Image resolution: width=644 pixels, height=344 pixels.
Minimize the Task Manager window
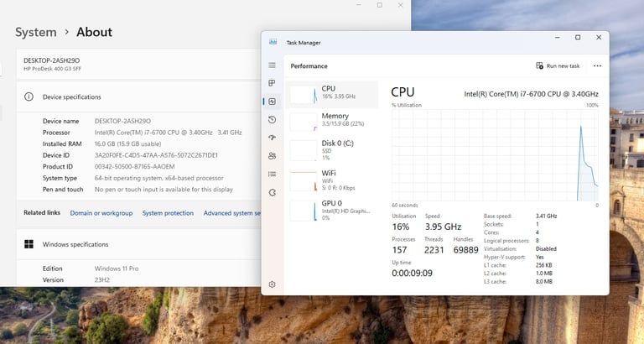[x=558, y=38]
